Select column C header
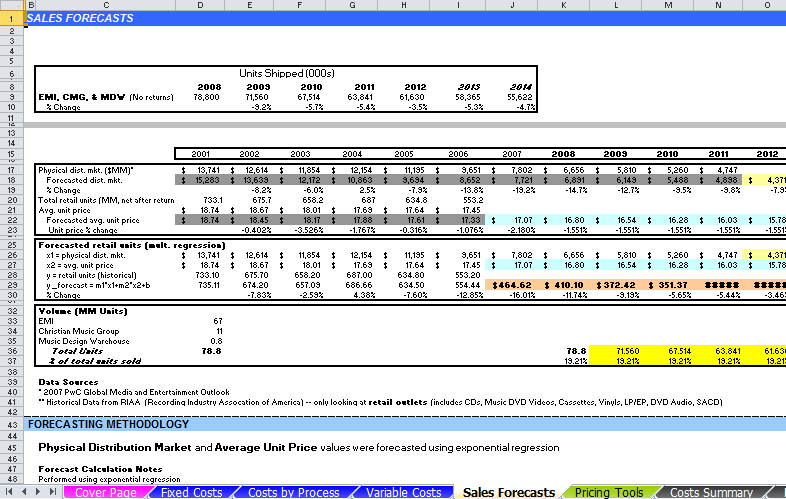 point(106,5)
